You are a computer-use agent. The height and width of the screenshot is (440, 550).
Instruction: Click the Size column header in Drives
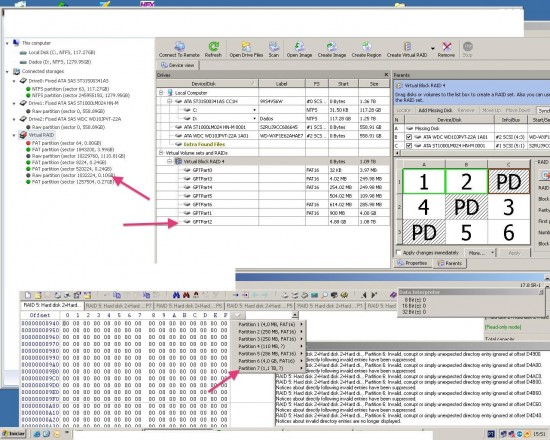coord(374,84)
